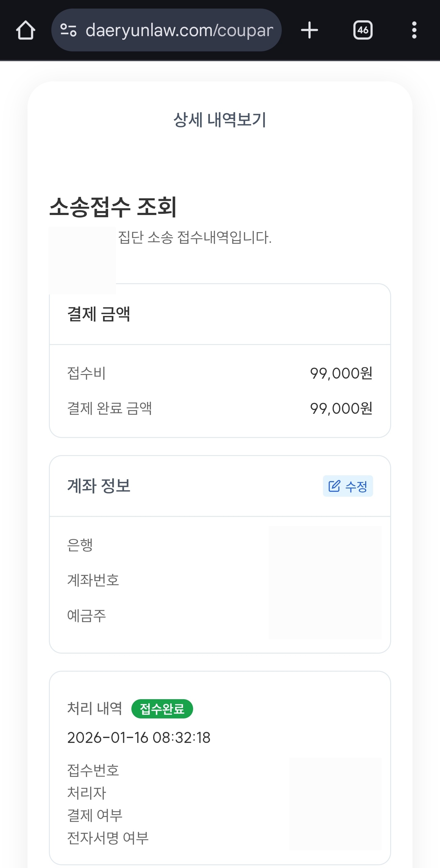Tap the daeryunlaw.com URL address bar
This screenshot has width=440, height=868.
coord(179,30)
